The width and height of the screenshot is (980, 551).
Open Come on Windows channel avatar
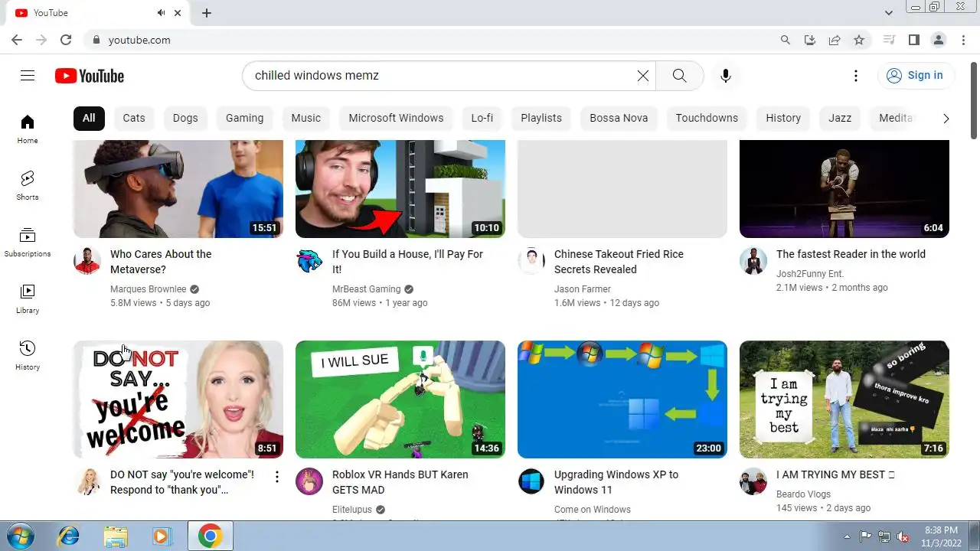tap(531, 481)
